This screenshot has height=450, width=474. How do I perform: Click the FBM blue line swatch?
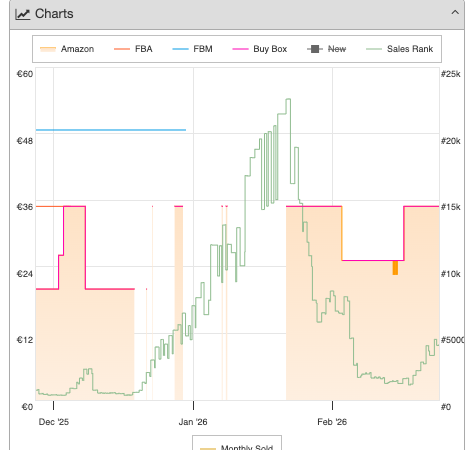coord(180,49)
